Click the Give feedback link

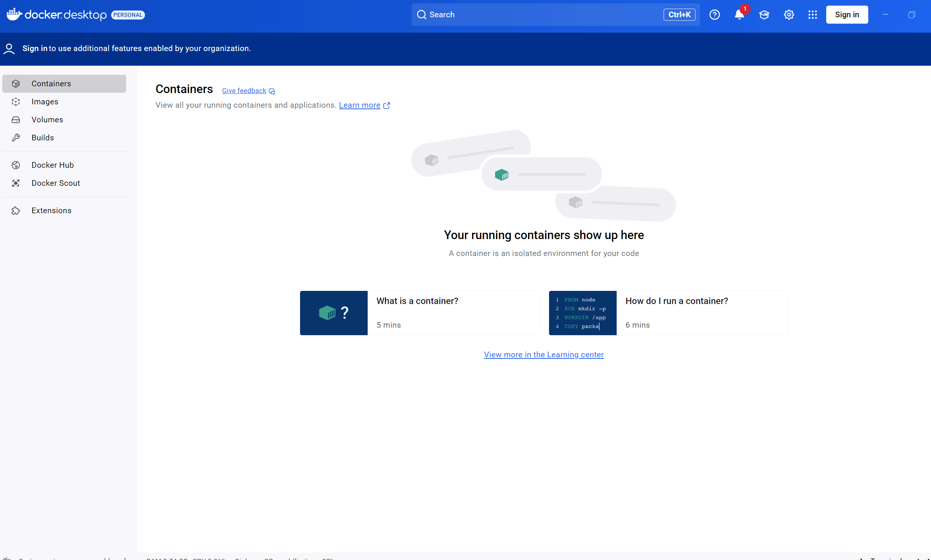[244, 91]
